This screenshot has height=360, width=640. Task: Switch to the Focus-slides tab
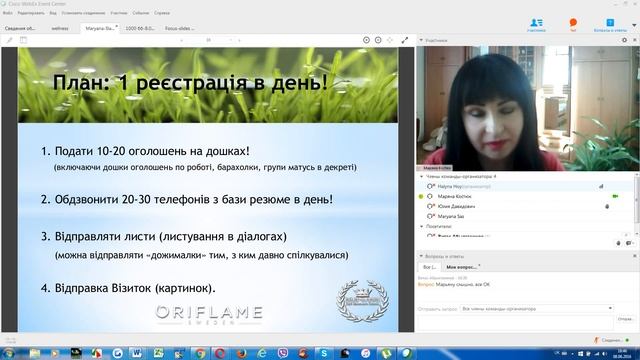click(180, 29)
